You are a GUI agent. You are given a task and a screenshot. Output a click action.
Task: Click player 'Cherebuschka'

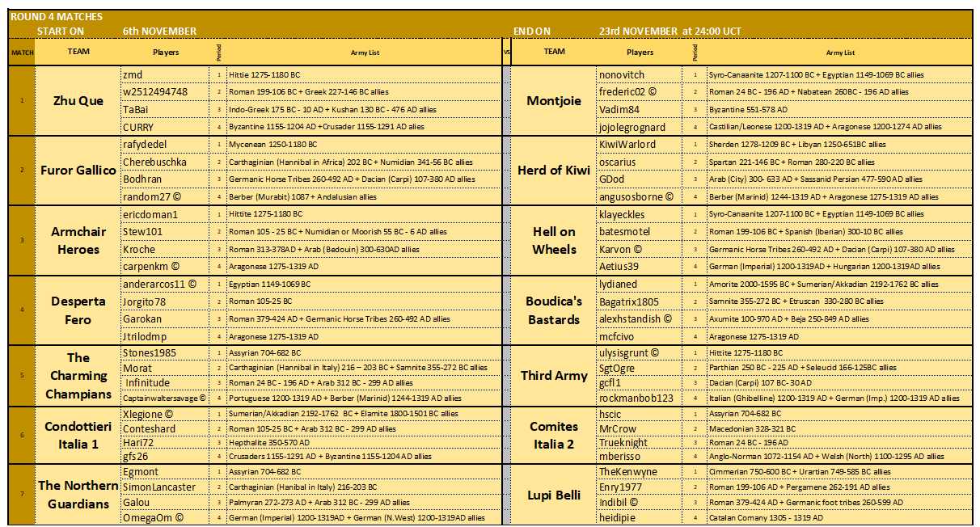coord(154,162)
